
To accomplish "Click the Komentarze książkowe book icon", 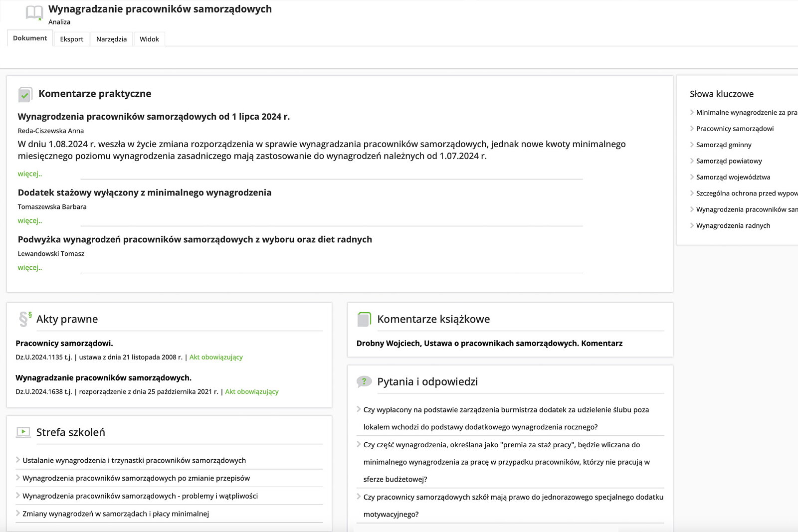I will (365, 319).
